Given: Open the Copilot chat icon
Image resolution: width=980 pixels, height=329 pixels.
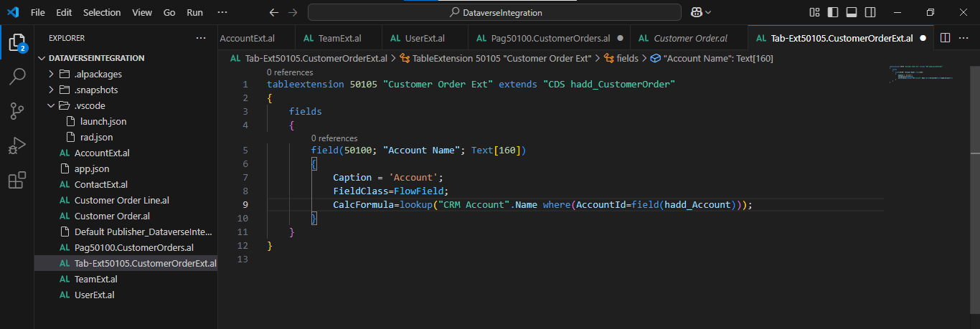Looking at the screenshot, I should pos(695,12).
